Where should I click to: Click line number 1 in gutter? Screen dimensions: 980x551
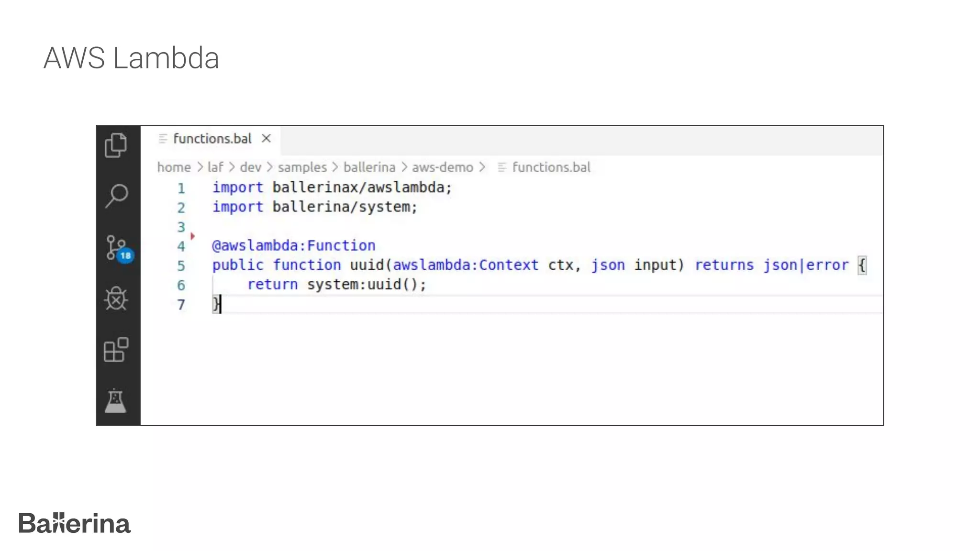(x=181, y=188)
